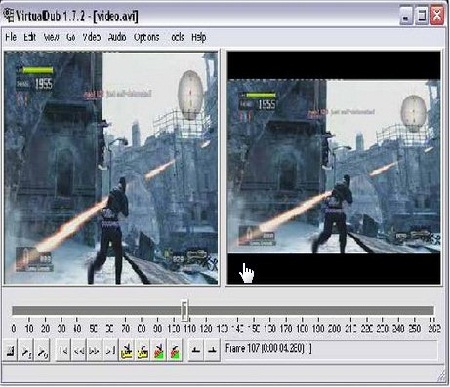Go to previous keyframe using yellow key icon
450x387 pixels.
tap(127, 351)
